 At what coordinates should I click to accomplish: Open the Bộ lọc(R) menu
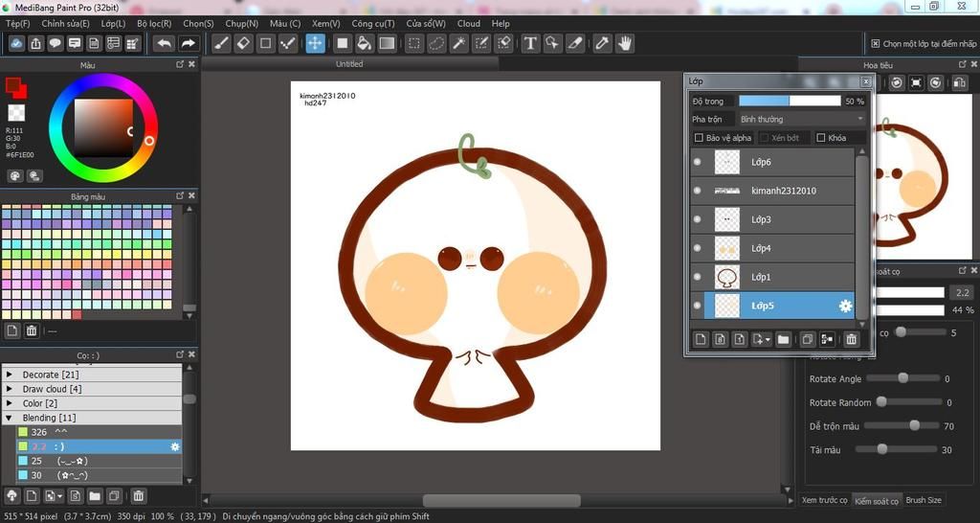pyautogui.click(x=154, y=24)
